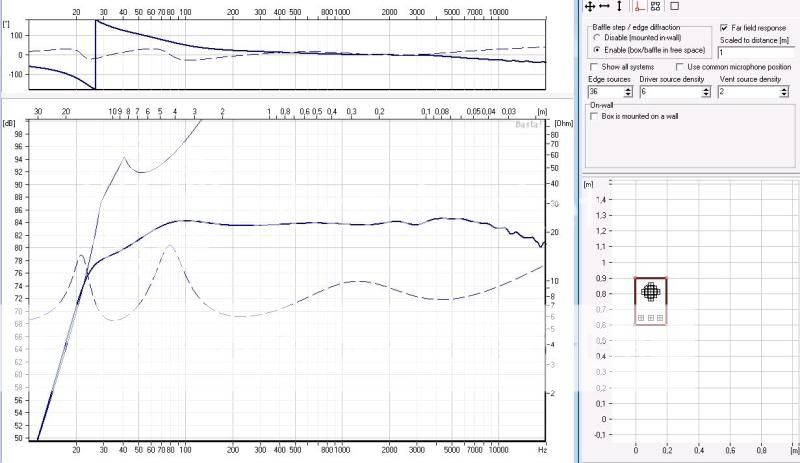Enable Show all systems checkbox
The height and width of the screenshot is (463, 800).
pyautogui.click(x=594, y=66)
